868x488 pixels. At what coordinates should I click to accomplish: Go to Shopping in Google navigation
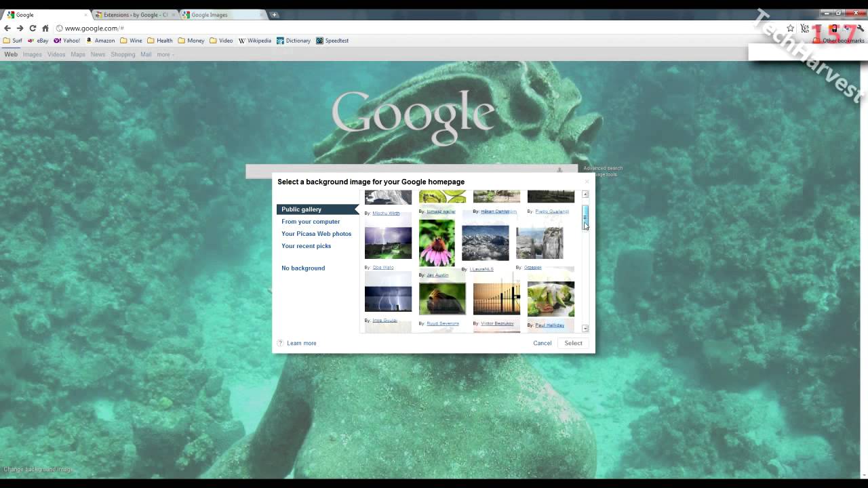(123, 54)
